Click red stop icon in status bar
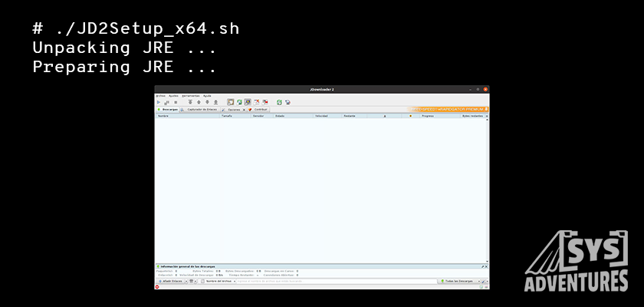The height and width of the screenshot is (307, 644). pos(157,287)
